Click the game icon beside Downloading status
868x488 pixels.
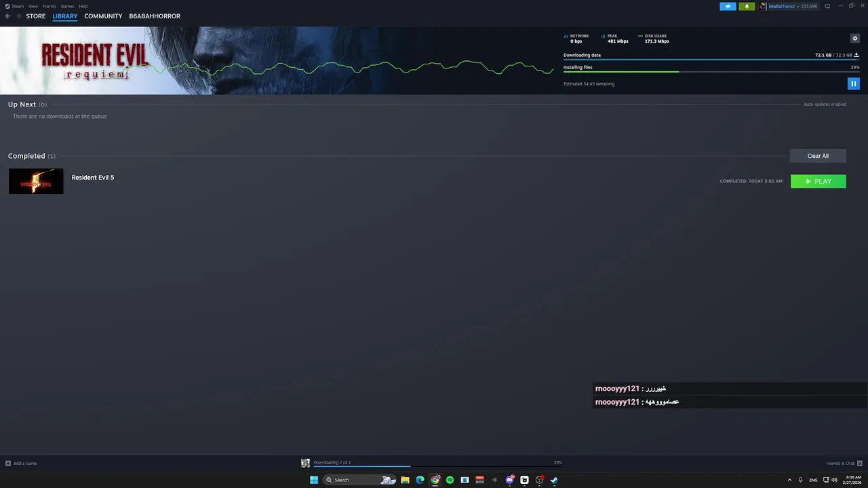(305, 463)
